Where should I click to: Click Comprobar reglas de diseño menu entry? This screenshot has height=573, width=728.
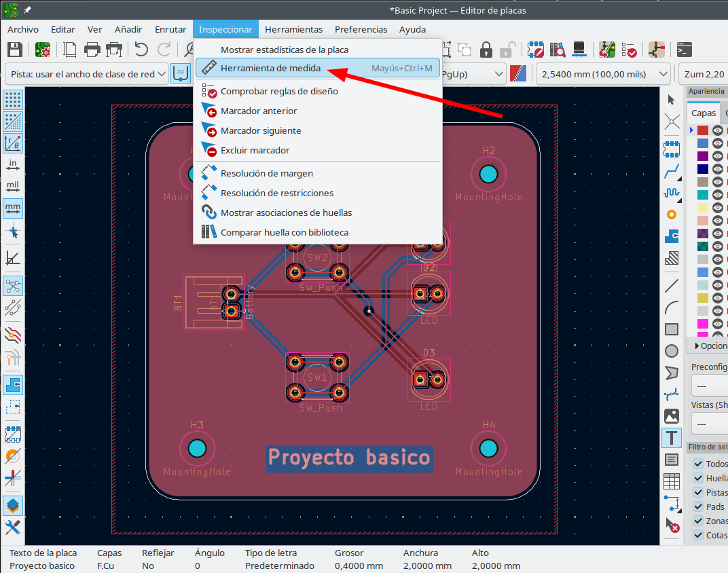click(278, 91)
